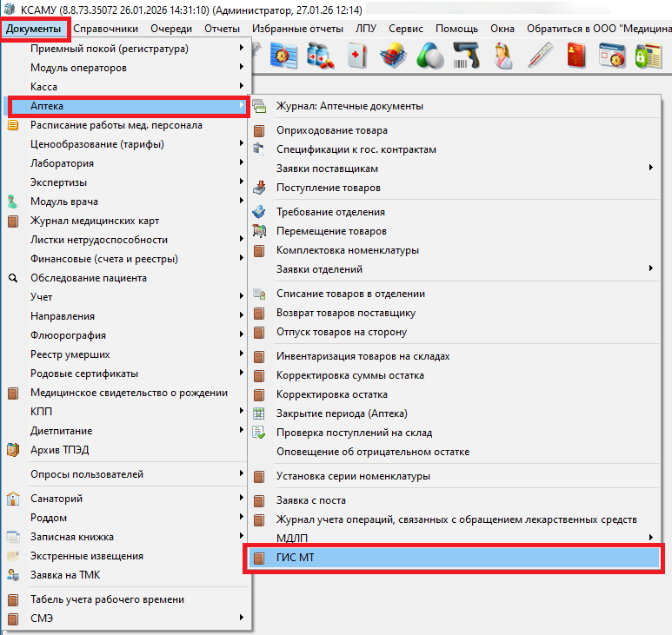Click the green and white pills icon
This screenshot has height=635, width=672.
pos(432,56)
